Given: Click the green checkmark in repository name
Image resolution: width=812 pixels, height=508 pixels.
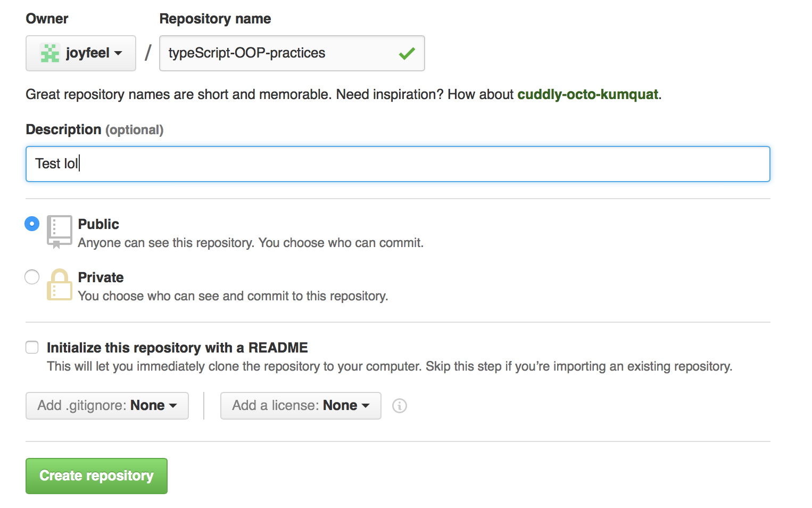Looking at the screenshot, I should pos(407,53).
